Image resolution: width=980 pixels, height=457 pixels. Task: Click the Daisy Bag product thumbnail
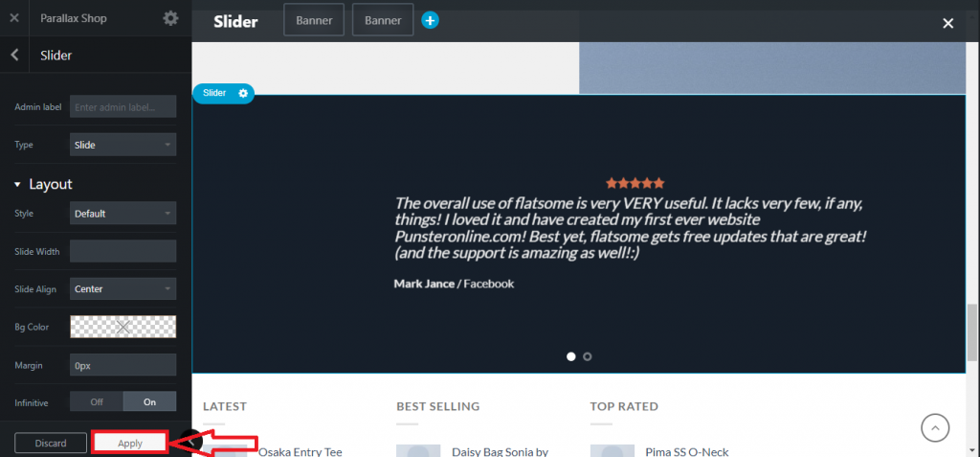(x=418, y=450)
